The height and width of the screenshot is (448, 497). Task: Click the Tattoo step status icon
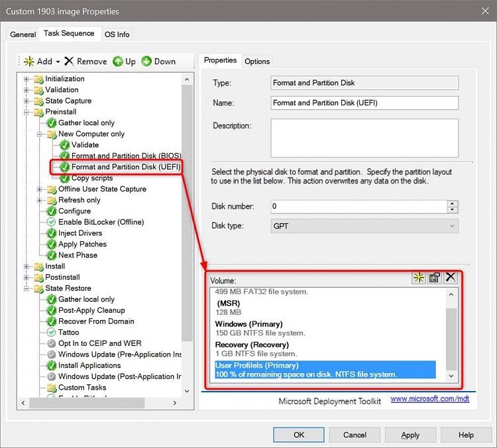(51, 332)
